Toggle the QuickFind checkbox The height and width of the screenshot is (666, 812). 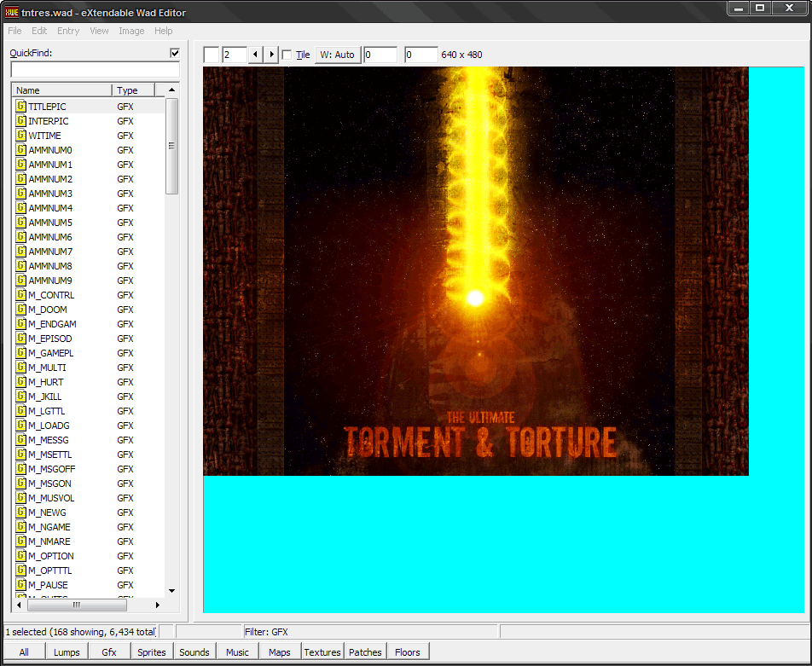coord(175,52)
